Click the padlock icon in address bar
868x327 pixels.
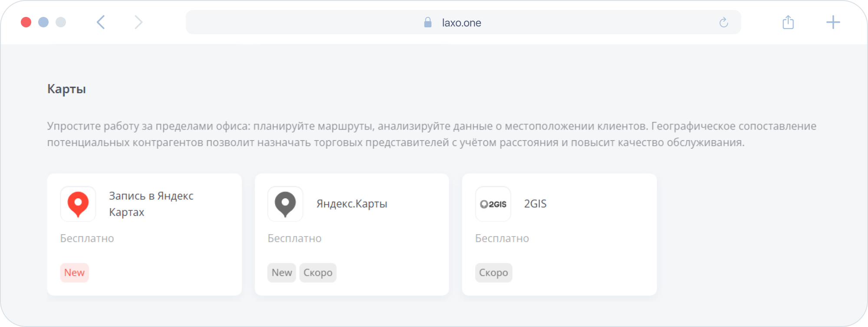click(x=427, y=23)
